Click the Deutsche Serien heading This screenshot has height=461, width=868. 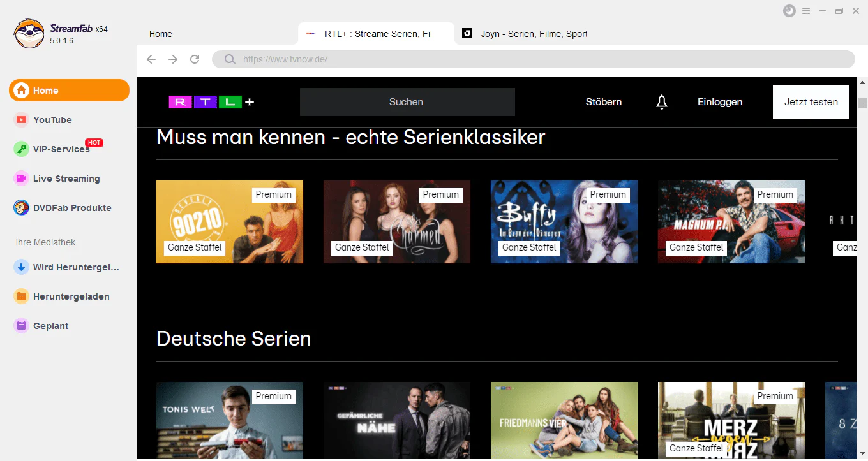point(234,339)
